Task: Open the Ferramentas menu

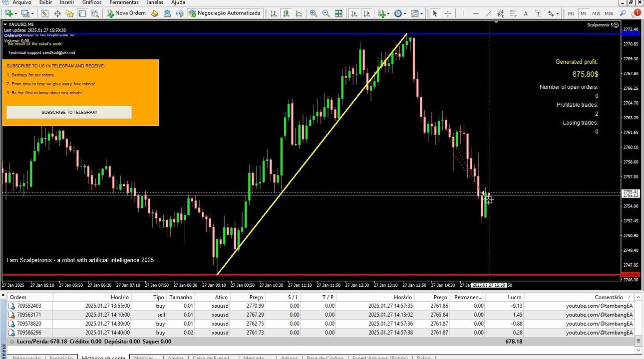Action: click(x=124, y=2)
